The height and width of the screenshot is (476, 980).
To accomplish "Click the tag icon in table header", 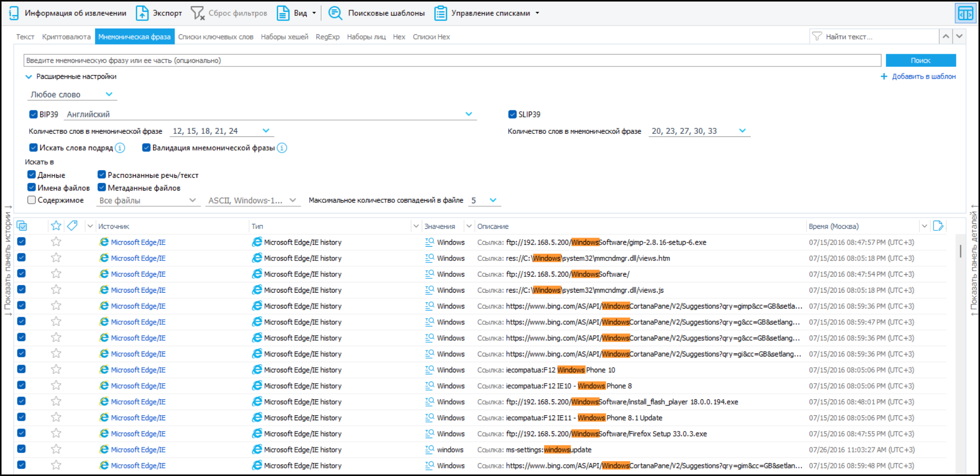I will click(72, 226).
